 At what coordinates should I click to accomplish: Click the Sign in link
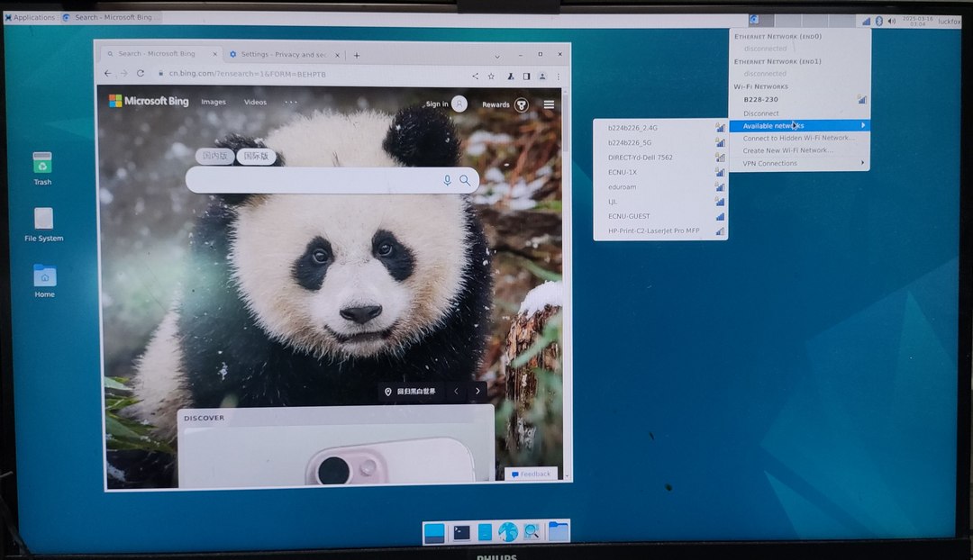[x=437, y=104]
